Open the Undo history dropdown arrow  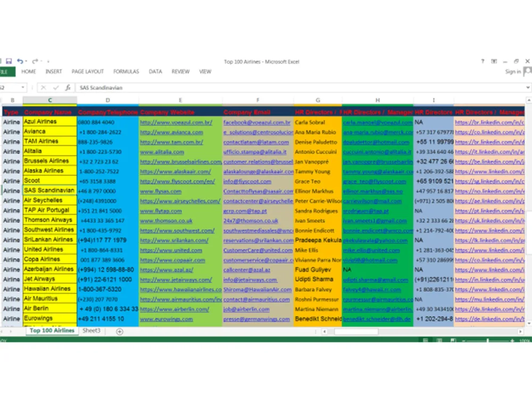click(x=26, y=61)
